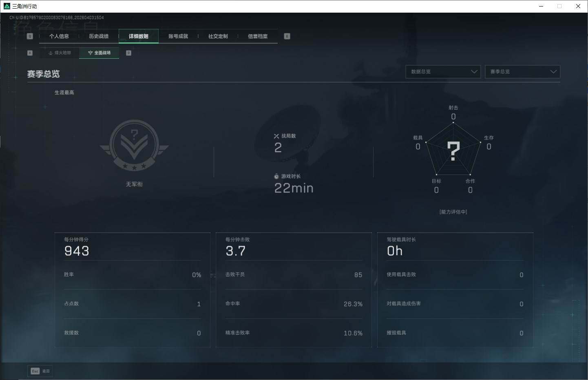The height and width of the screenshot is (380, 588).
Task: Select the 全面战场 mode sub-tab
Action: pyautogui.click(x=99, y=53)
